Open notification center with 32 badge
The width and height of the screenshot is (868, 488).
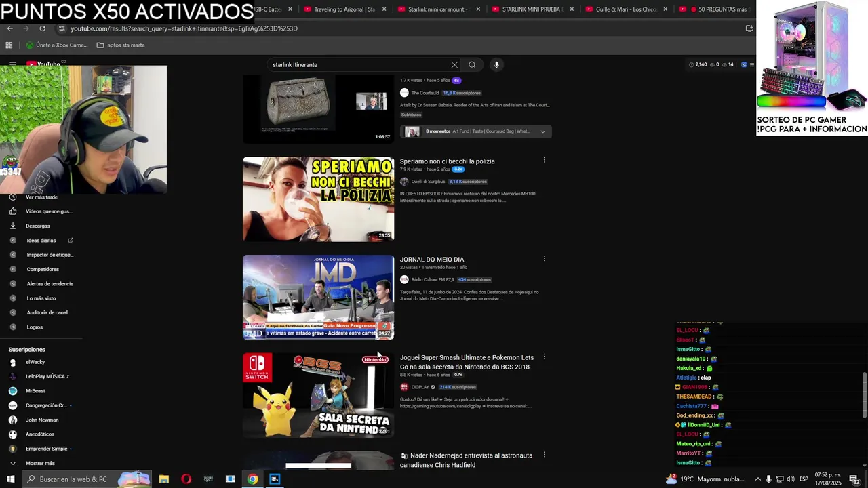point(855,479)
